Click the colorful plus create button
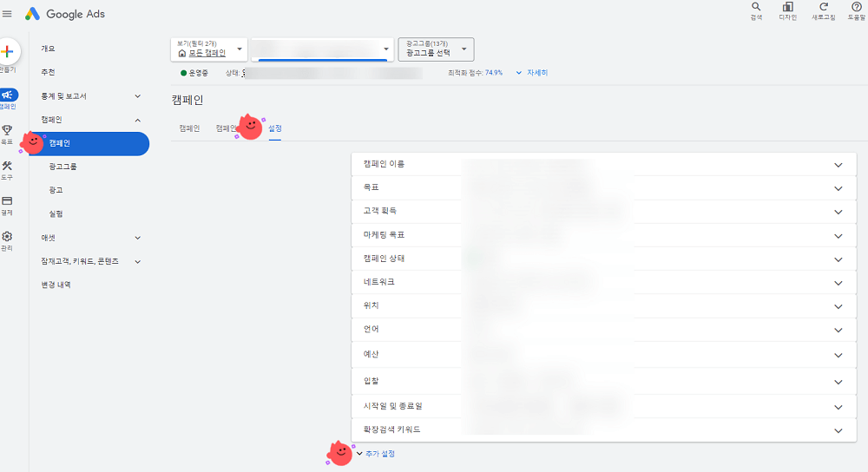868x472 pixels. [x=8, y=51]
